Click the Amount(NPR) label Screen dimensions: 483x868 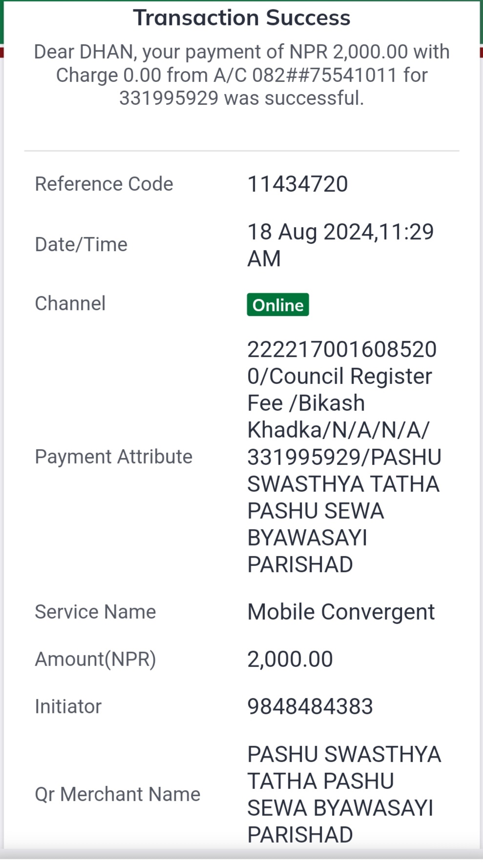pyautogui.click(x=95, y=659)
